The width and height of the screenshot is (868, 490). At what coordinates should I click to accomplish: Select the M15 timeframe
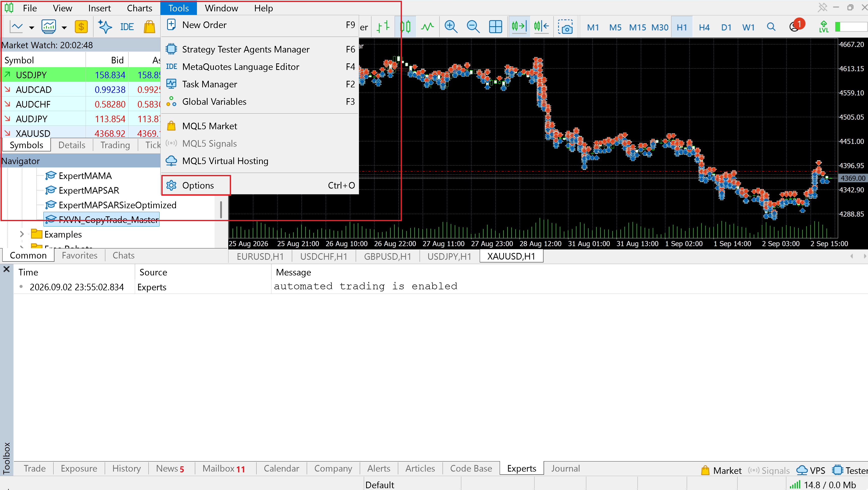point(637,27)
